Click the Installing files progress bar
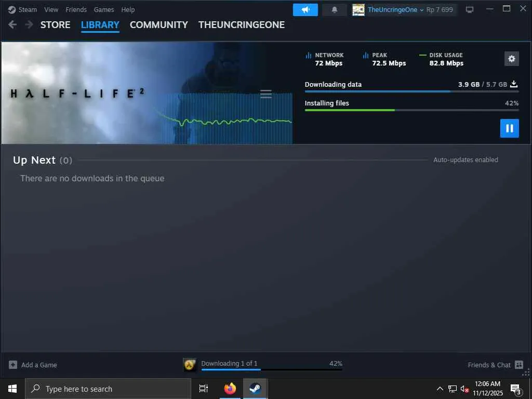This screenshot has height=399, width=532. click(411, 110)
